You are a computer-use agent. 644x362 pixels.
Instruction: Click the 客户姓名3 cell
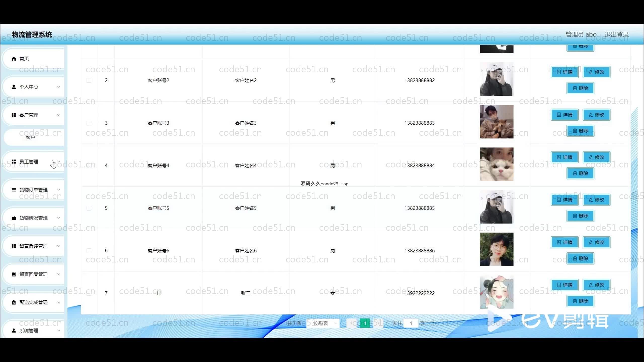point(246,123)
